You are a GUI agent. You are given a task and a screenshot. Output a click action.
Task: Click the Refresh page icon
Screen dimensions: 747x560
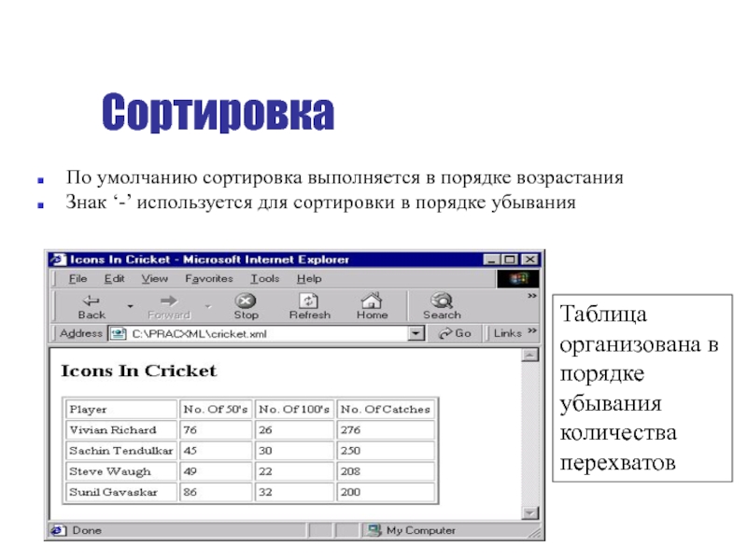pos(309,301)
